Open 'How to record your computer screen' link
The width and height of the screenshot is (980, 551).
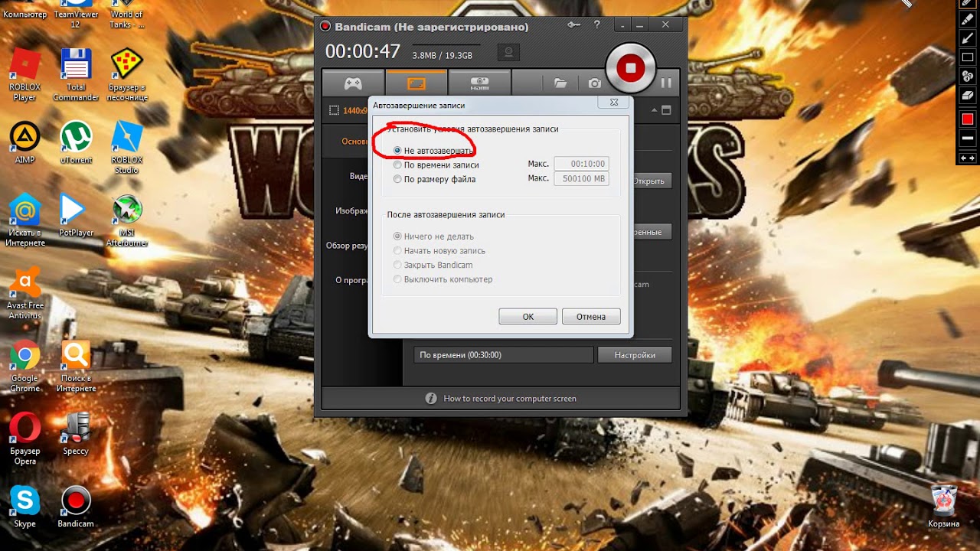click(x=510, y=399)
